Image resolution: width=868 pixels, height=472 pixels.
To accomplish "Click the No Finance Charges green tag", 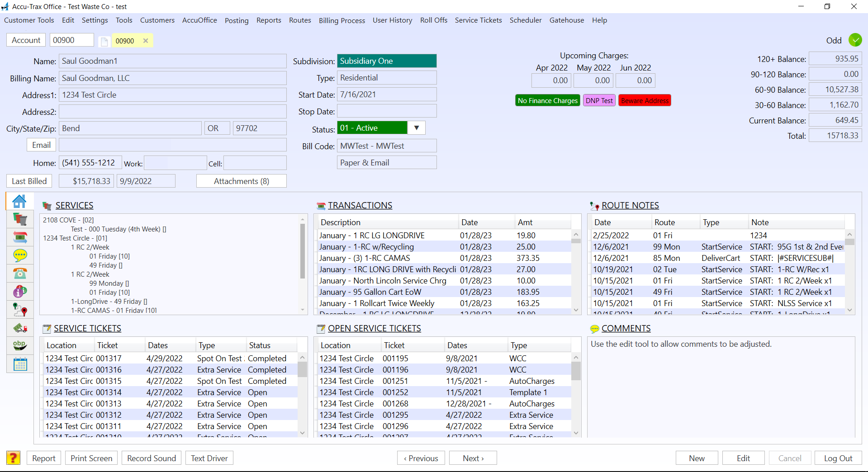I will 548,100.
